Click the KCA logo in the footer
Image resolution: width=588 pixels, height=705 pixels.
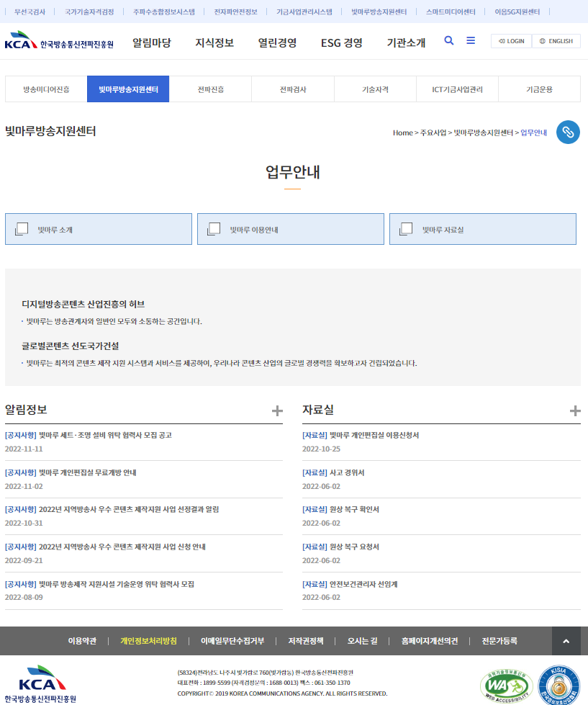click(40, 683)
